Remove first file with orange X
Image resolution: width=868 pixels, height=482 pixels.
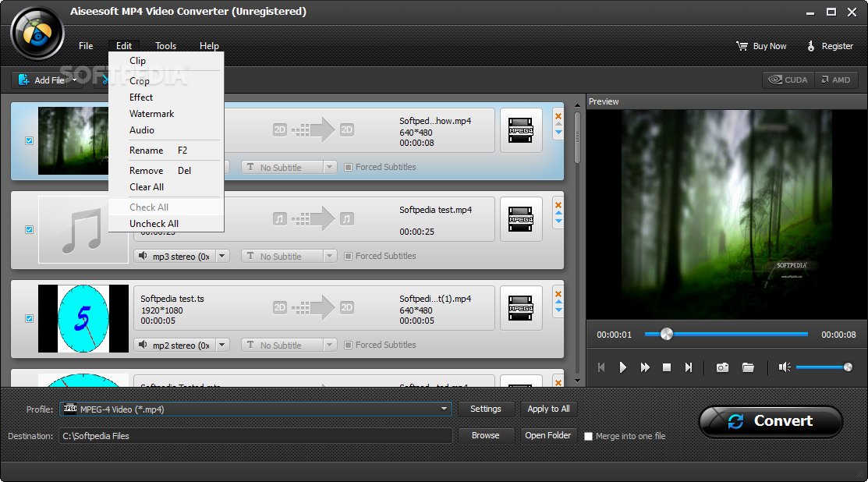(x=558, y=116)
